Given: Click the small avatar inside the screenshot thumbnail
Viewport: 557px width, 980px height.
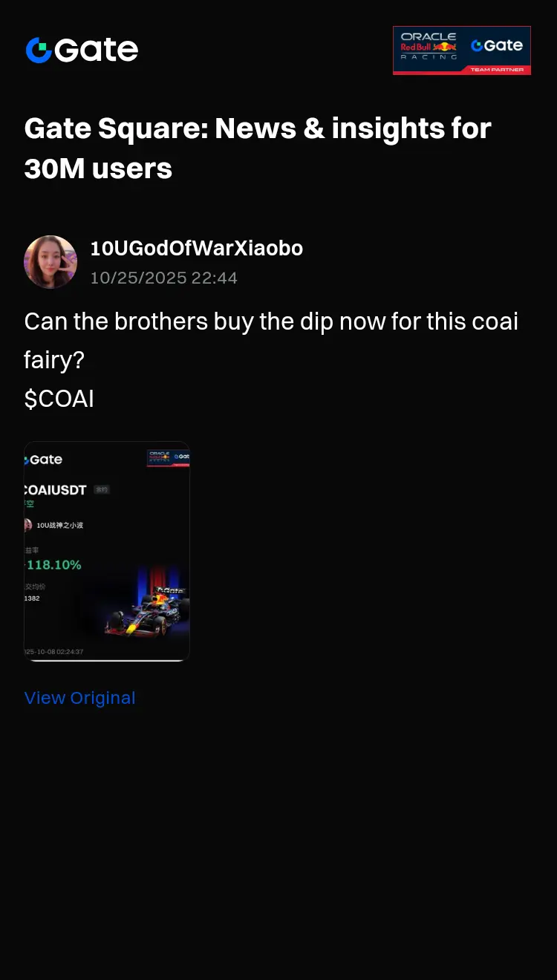Looking at the screenshot, I should (28, 525).
